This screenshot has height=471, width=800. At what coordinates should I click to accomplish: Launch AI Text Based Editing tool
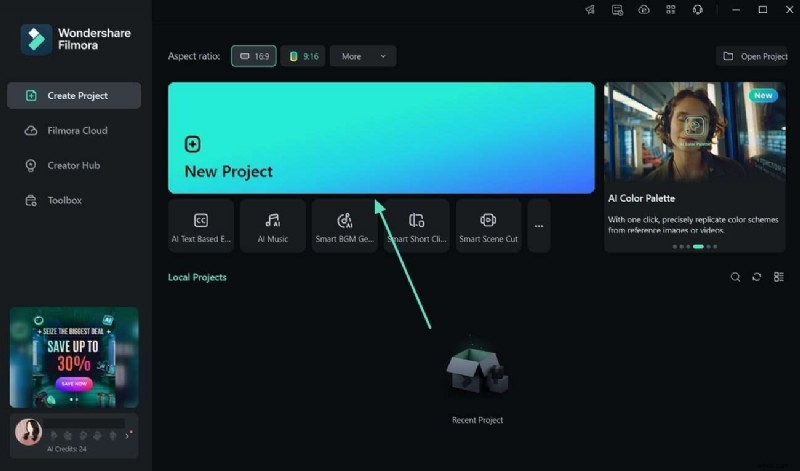(x=201, y=226)
